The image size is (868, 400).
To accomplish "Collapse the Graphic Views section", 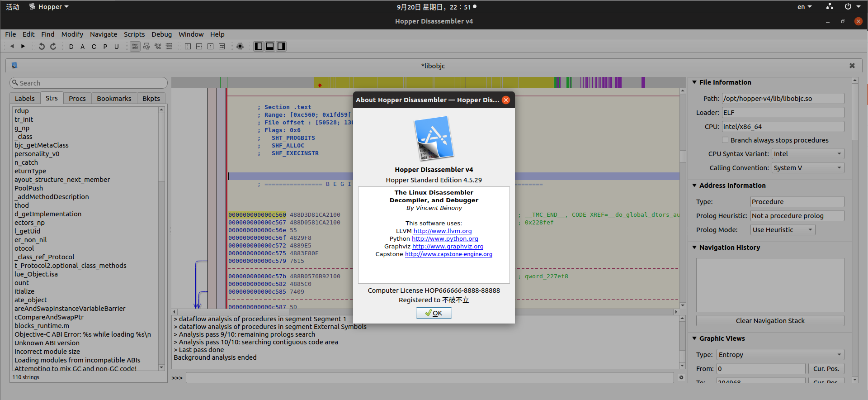I will point(694,338).
